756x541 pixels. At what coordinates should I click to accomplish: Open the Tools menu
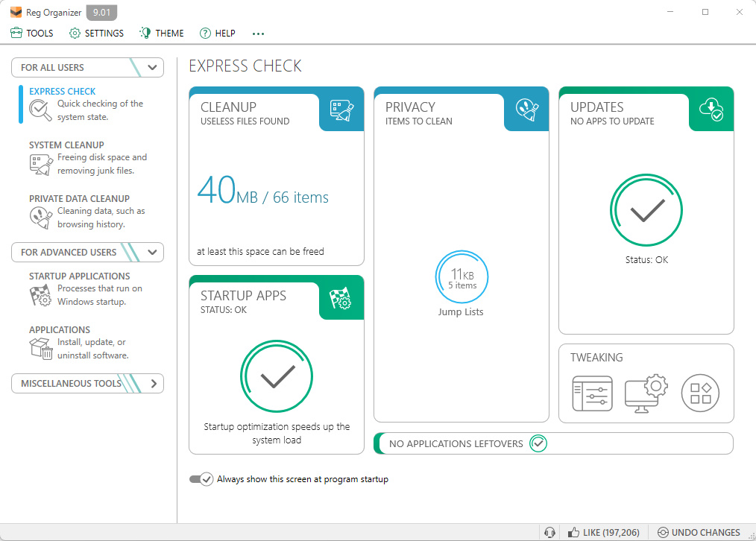[32, 34]
